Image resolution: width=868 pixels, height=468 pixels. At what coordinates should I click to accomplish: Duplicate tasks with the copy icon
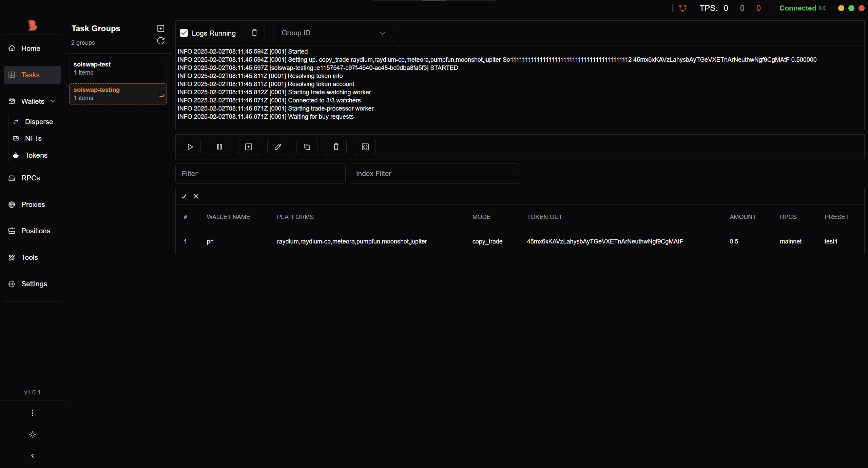pyautogui.click(x=307, y=147)
